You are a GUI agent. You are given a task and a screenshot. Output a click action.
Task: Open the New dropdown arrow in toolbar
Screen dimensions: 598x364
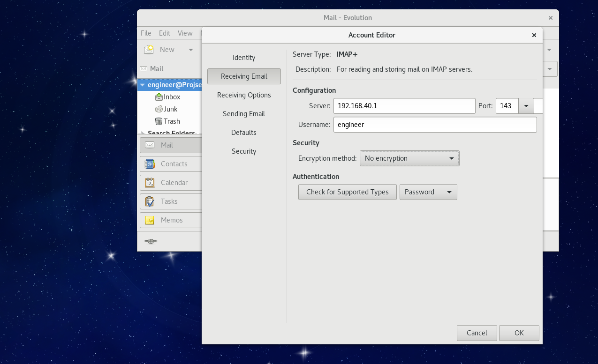tap(191, 50)
